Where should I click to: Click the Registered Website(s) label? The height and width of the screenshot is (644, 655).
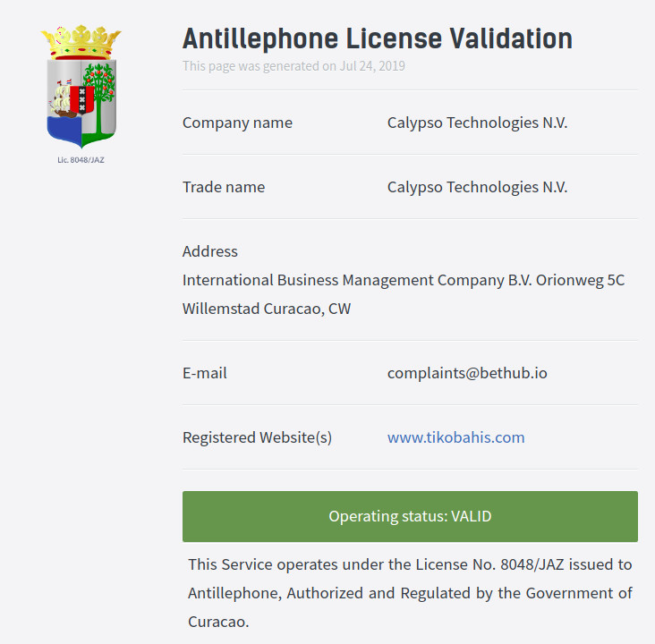click(258, 437)
